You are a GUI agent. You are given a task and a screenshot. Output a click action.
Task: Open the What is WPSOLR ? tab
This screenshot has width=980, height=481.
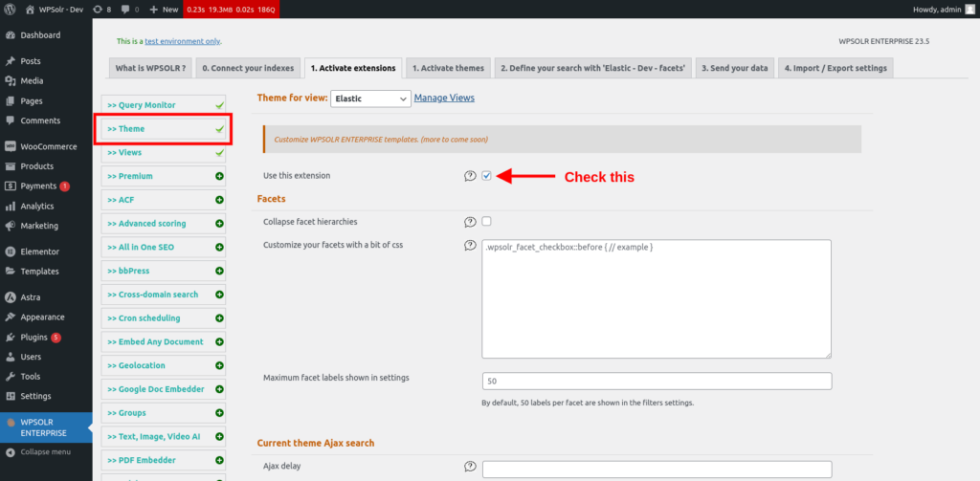coord(150,68)
